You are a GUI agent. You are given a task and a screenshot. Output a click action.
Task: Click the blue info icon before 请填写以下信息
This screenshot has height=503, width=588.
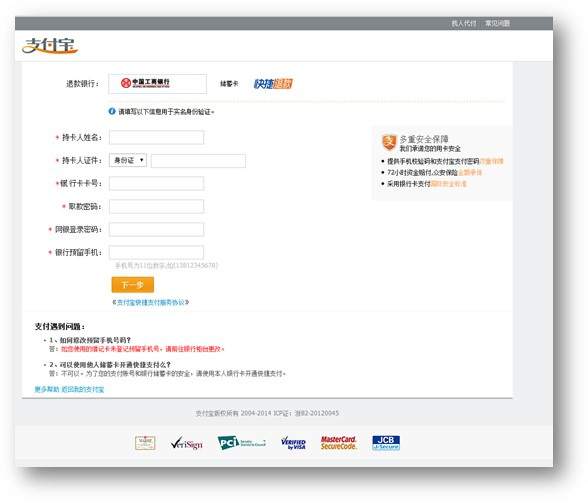112,111
